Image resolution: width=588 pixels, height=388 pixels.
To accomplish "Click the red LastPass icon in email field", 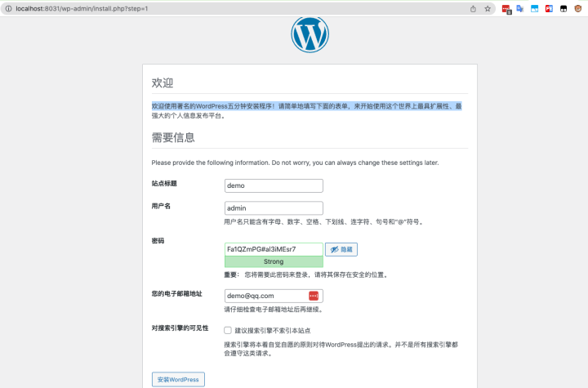I will tap(314, 296).
